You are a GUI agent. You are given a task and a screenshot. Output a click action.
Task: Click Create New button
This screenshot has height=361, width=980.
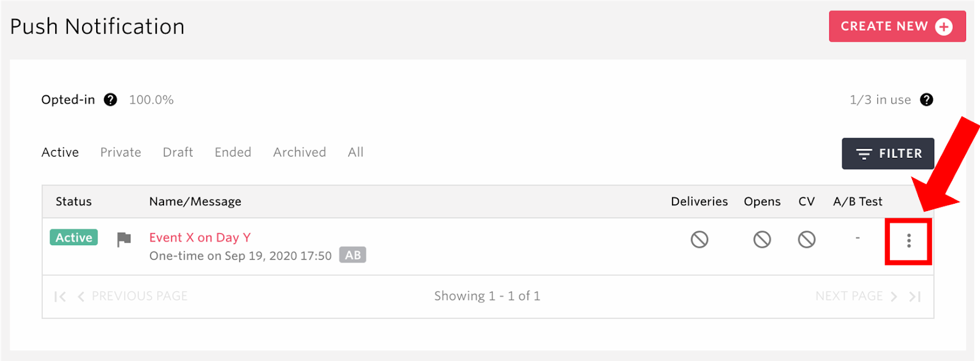pyautogui.click(x=897, y=26)
